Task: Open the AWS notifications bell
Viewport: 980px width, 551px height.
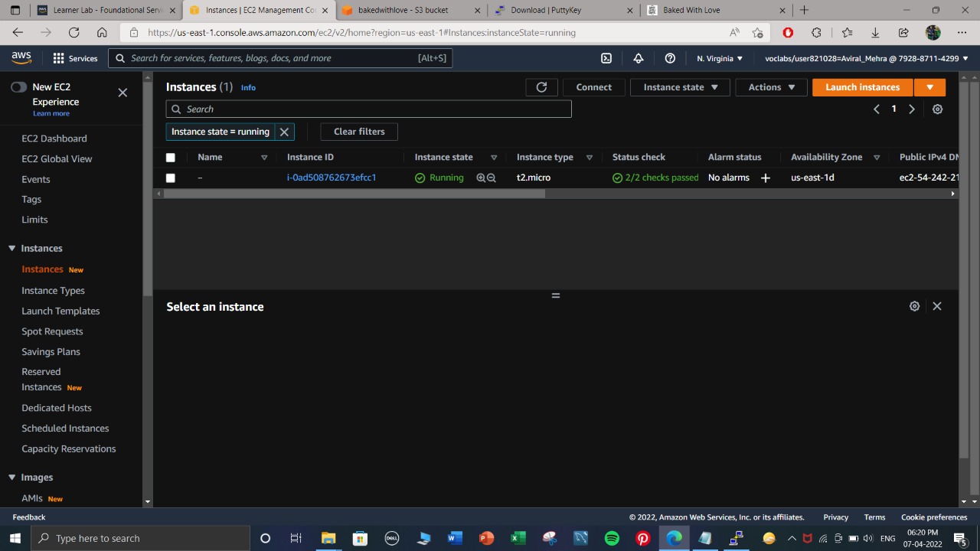Action: (x=639, y=58)
